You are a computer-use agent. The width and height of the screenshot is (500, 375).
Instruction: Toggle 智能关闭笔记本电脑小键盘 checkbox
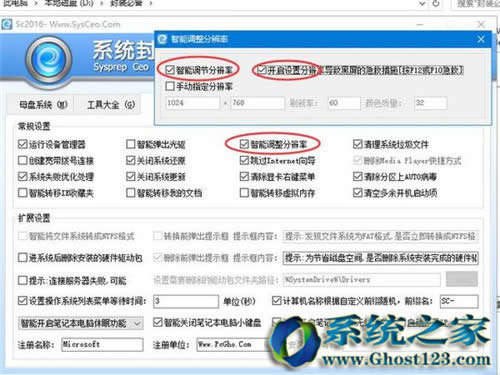[158, 322]
